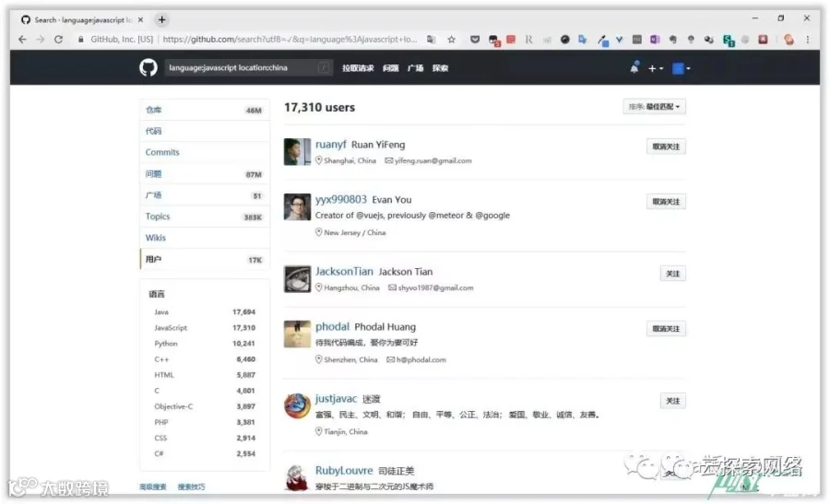Click the yifeng.ruan@gmail.com email link
This screenshot has height=504, width=830.
433,160
